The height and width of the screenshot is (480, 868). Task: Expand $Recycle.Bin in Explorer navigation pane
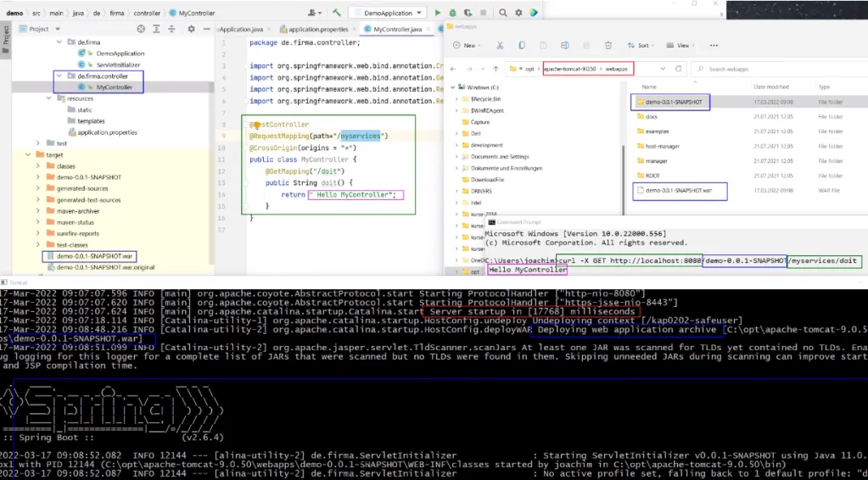click(x=456, y=99)
